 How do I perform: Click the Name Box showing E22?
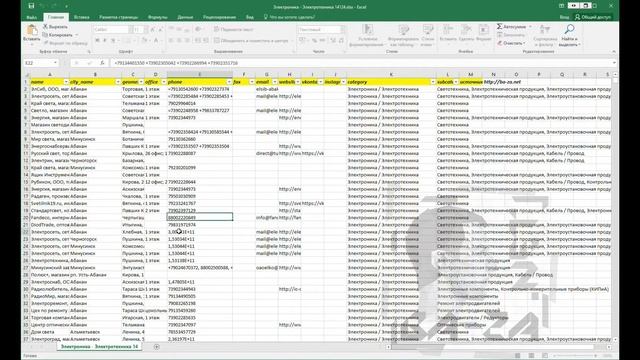pyautogui.click(x=38, y=63)
